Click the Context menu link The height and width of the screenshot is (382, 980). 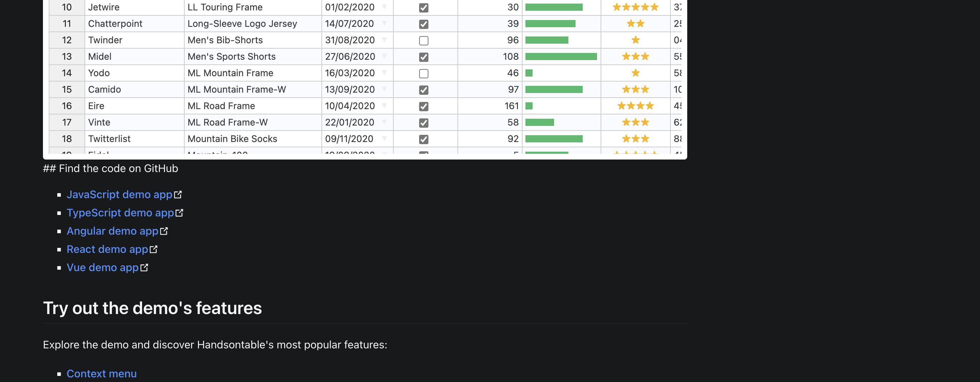point(101,373)
